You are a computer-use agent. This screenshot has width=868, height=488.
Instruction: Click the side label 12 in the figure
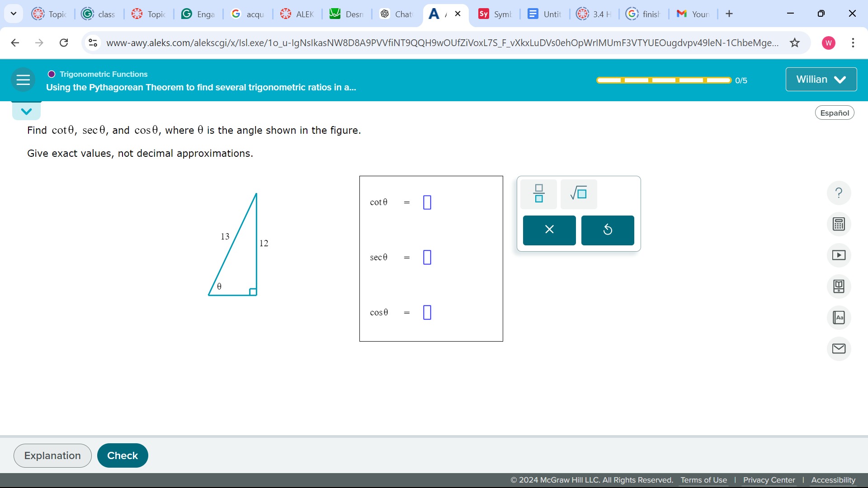pos(264,243)
